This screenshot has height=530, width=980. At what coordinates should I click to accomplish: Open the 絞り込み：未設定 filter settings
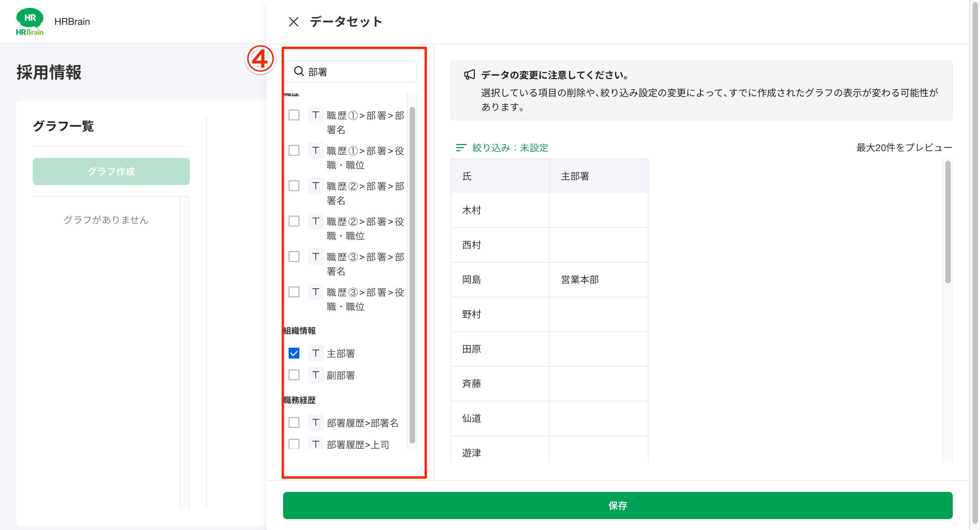pyautogui.click(x=510, y=148)
